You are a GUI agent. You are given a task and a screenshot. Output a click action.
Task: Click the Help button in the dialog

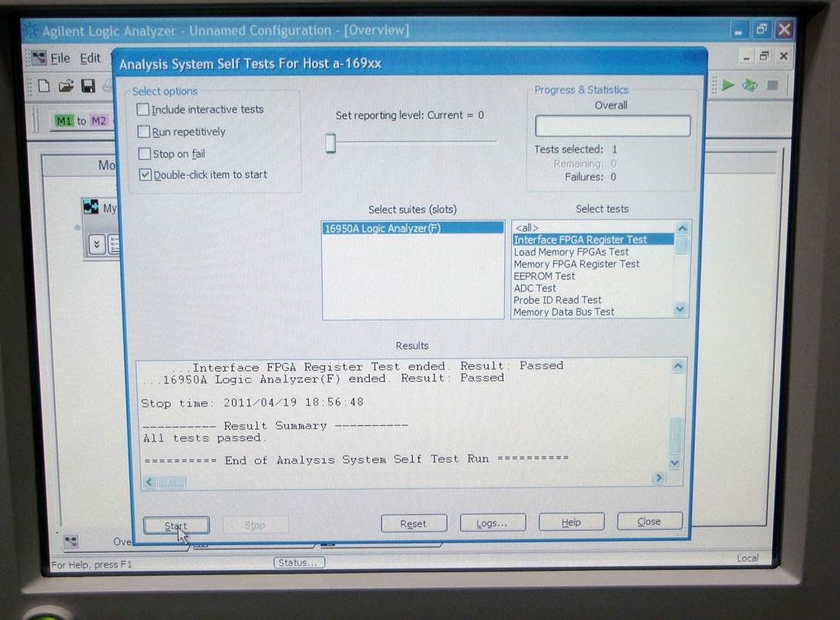(571, 522)
